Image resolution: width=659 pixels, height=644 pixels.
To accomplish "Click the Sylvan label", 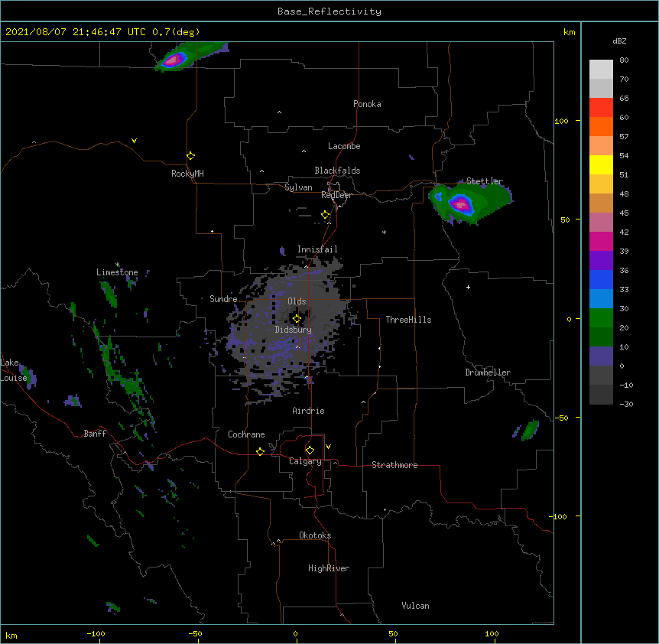I will tap(298, 187).
